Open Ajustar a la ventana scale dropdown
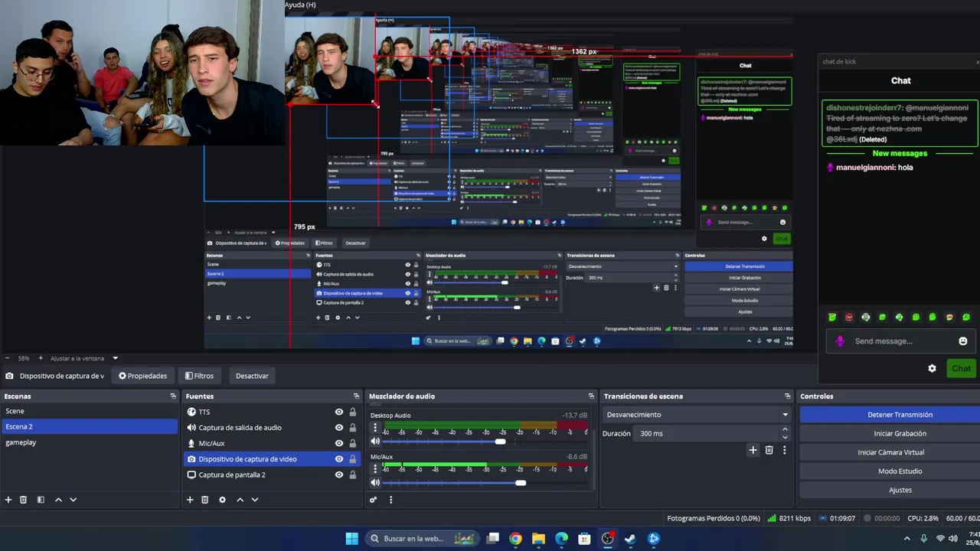The height and width of the screenshot is (551, 980). point(84,358)
